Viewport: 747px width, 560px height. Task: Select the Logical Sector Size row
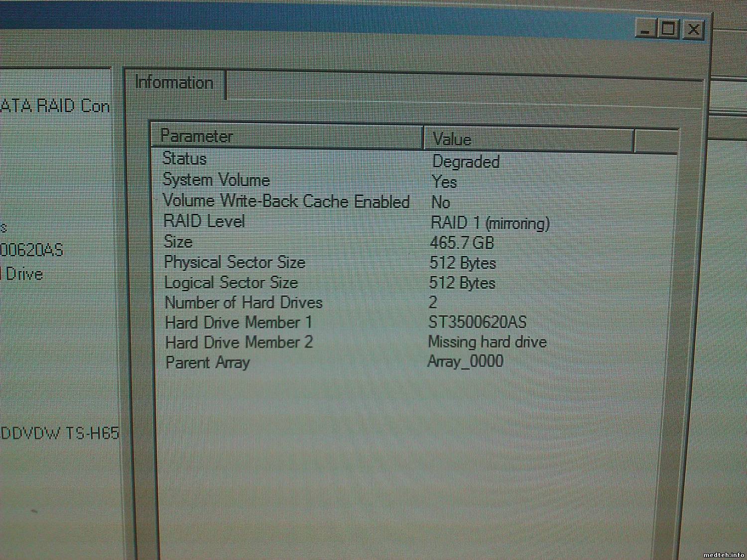point(231,283)
